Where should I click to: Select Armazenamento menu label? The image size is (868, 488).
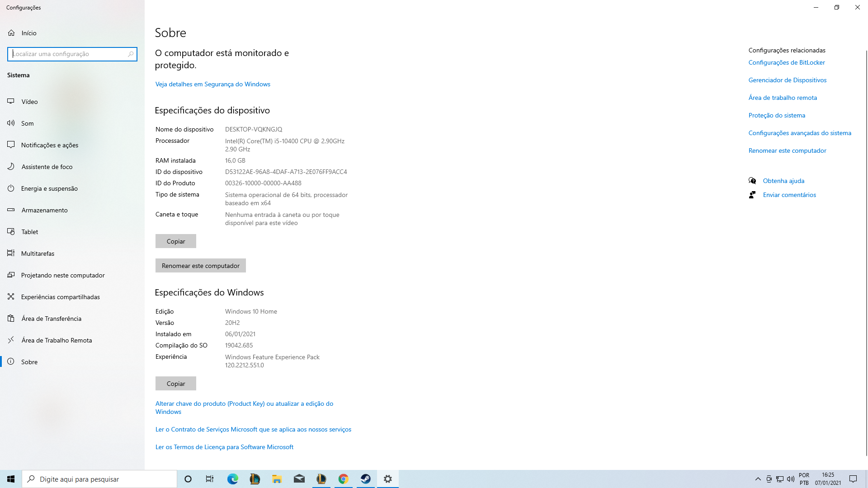44,210
